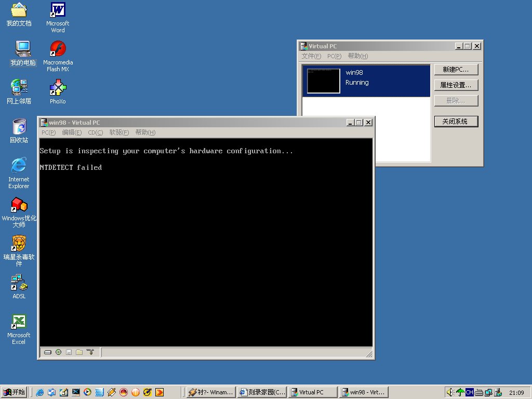The width and height of the screenshot is (532, 399).
Task: Select the ADSL desktop shortcut
Action: pos(19,287)
